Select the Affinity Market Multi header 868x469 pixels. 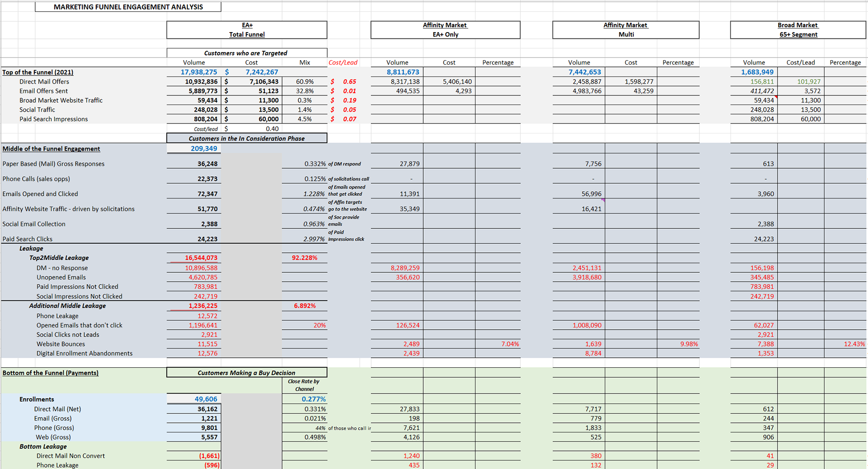click(626, 30)
